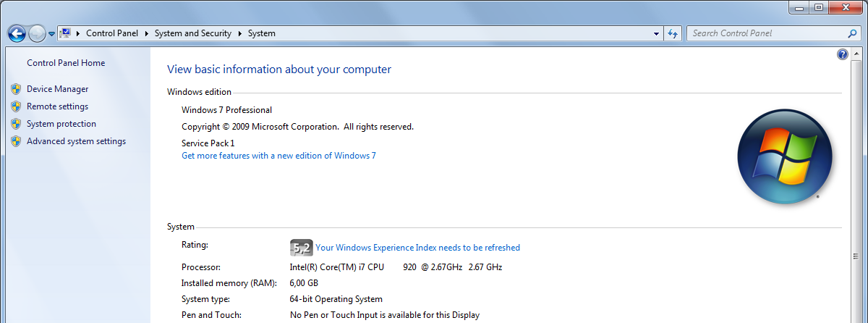The height and width of the screenshot is (323, 868).
Task: Click the computer icon in address bar
Action: pos(65,33)
